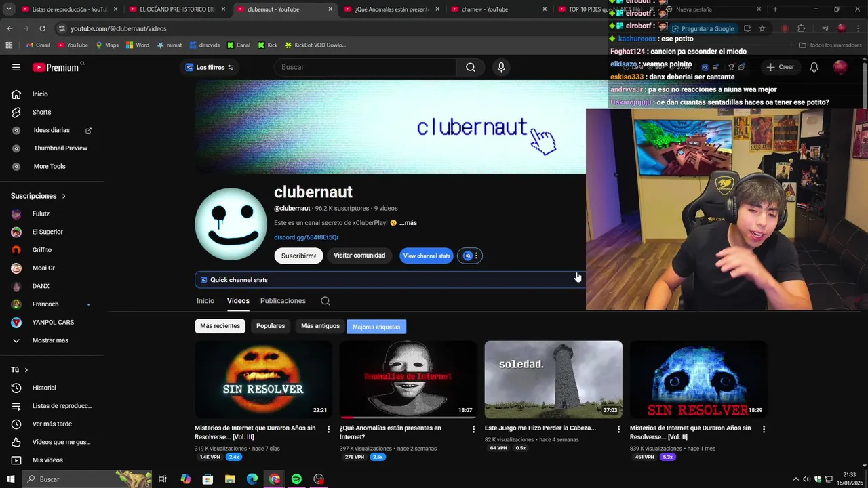Open the Chrome extensions puzzle icon

pyautogui.click(x=801, y=28)
